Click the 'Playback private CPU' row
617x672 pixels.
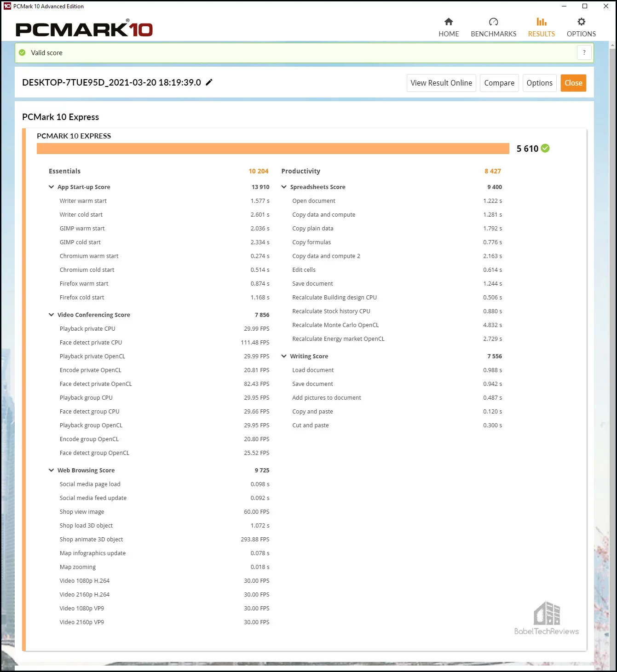point(164,329)
